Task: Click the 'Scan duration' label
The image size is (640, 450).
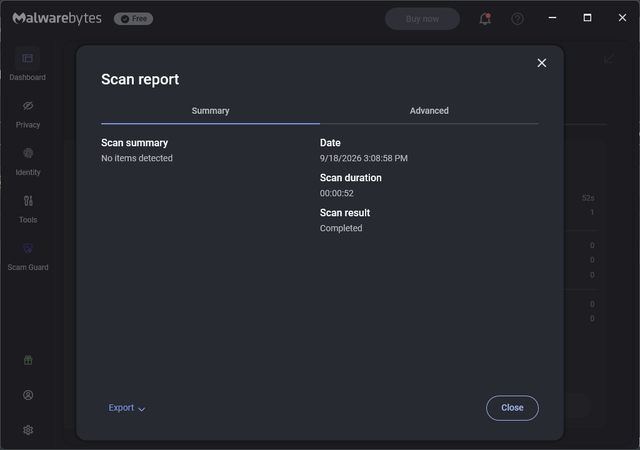Action: point(351,178)
